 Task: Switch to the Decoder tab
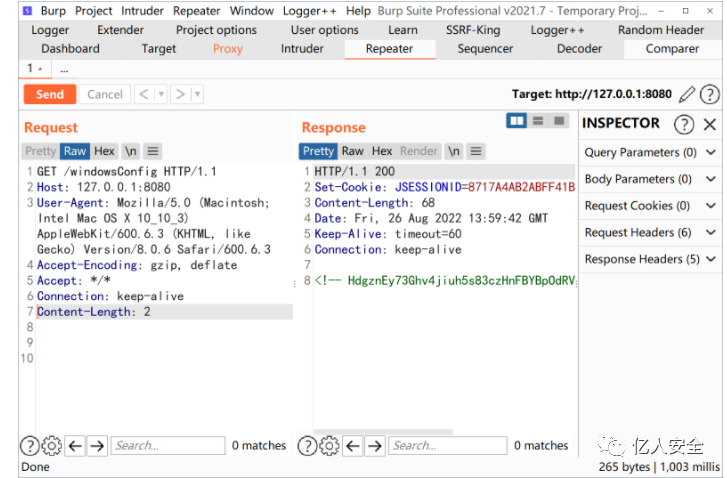pyautogui.click(x=579, y=49)
